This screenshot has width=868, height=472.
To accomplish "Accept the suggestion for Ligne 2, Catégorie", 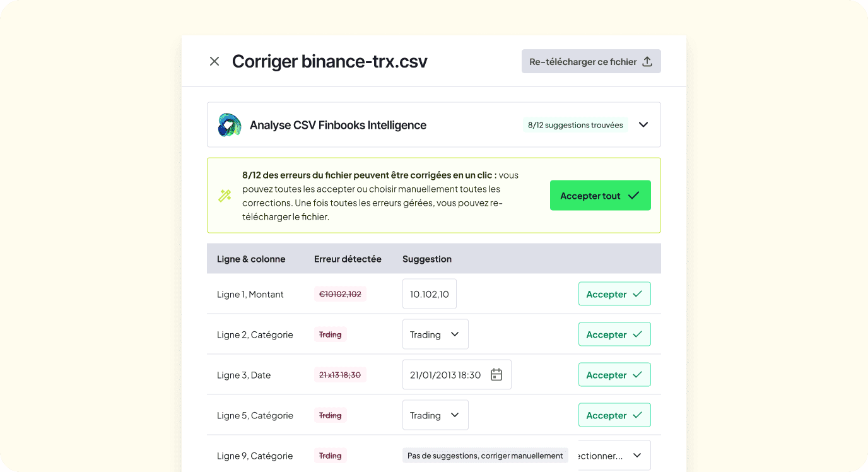I will [x=614, y=334].
